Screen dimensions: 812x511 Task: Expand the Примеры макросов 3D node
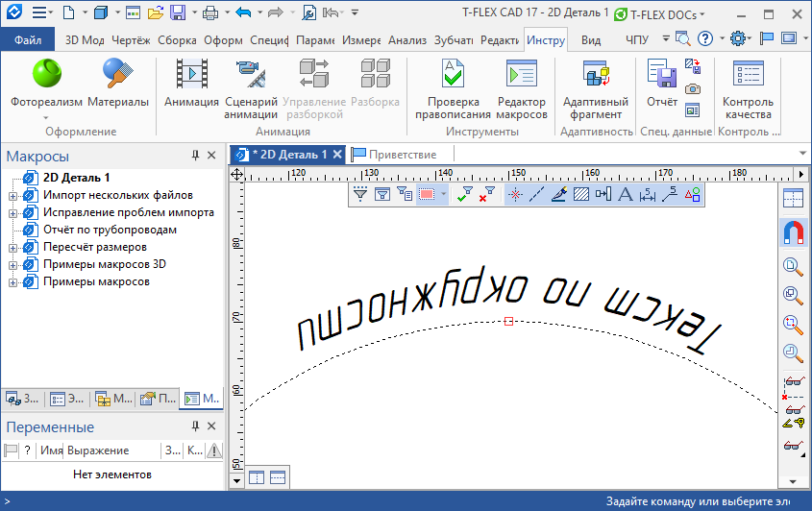click(13, 265)
